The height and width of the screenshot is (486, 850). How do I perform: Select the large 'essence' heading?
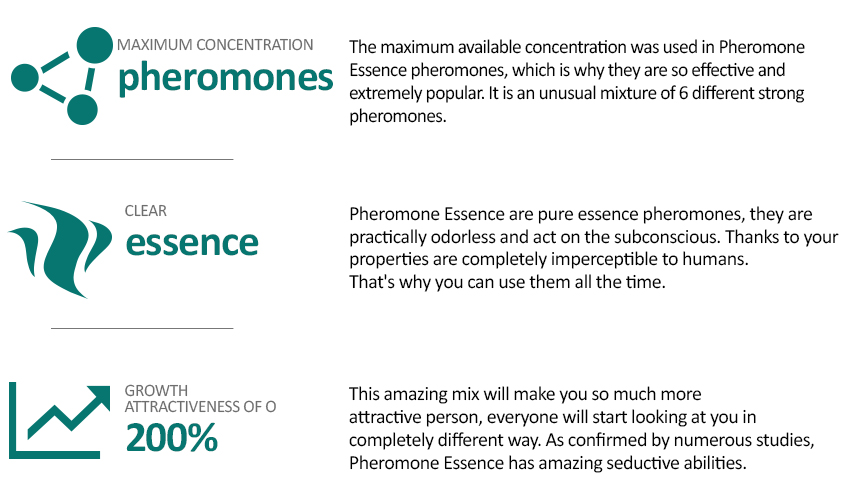coord(192,243)
